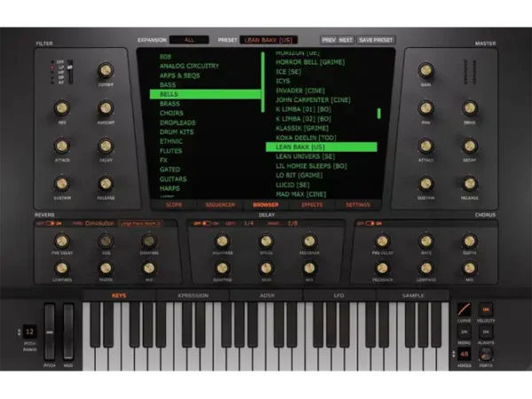This screenshot has width=532, height=399.
Task: Click the Master Drive knob
Action: tap(470, 108)
